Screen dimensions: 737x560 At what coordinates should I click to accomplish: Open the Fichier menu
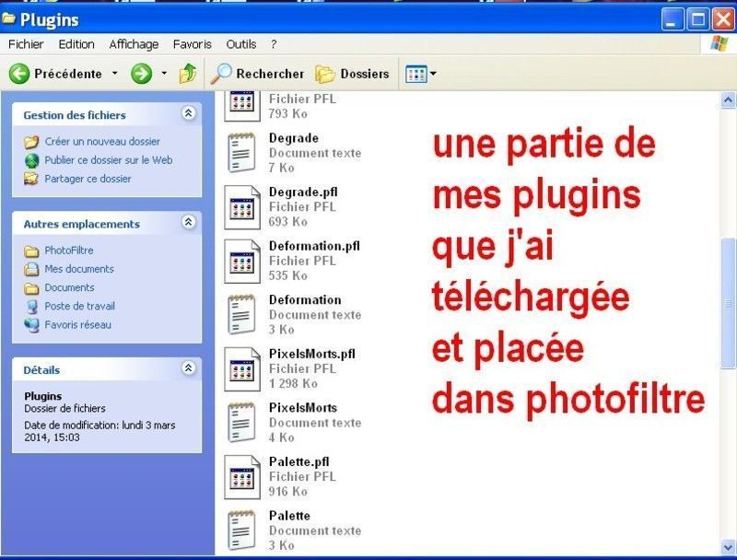[26, 44]
